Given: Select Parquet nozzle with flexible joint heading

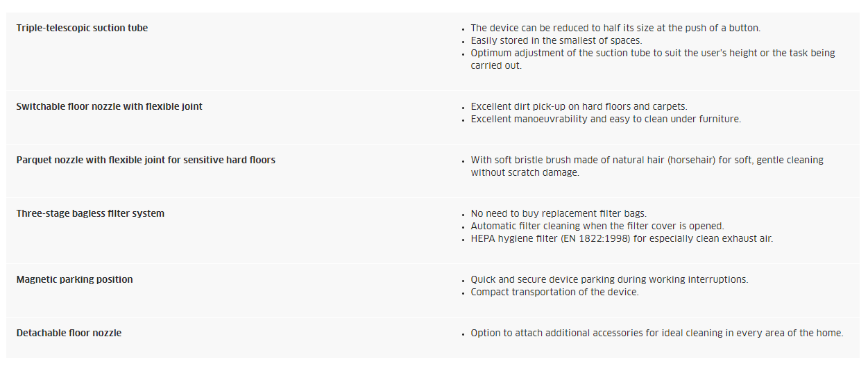Looking at the screenshot, I should [x=146, y=160].
